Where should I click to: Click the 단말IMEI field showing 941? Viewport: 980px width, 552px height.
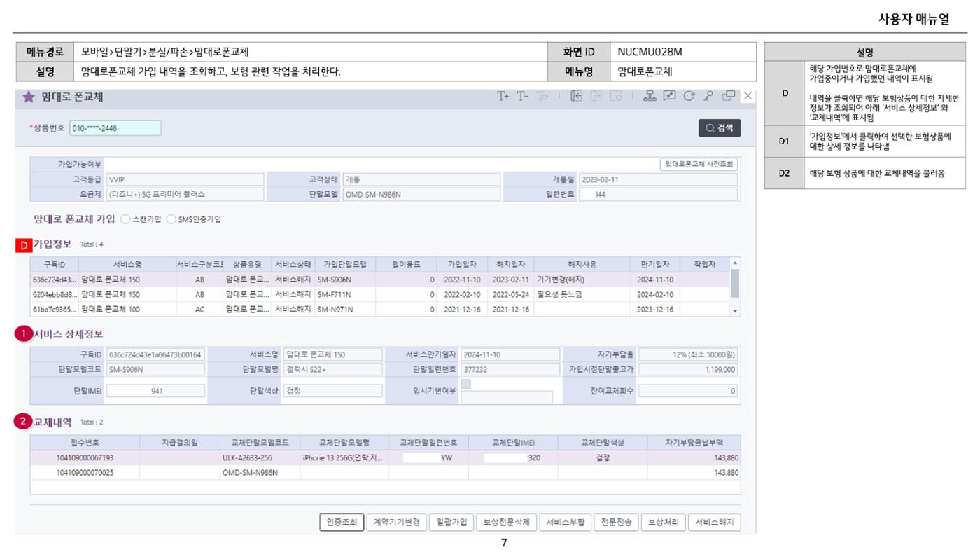point(156,391)
